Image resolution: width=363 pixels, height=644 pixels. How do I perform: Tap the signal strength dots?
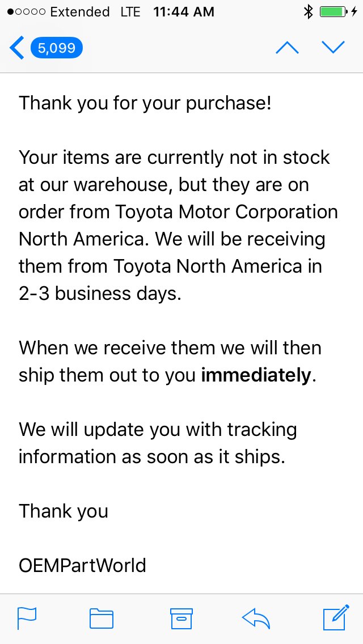27,12
